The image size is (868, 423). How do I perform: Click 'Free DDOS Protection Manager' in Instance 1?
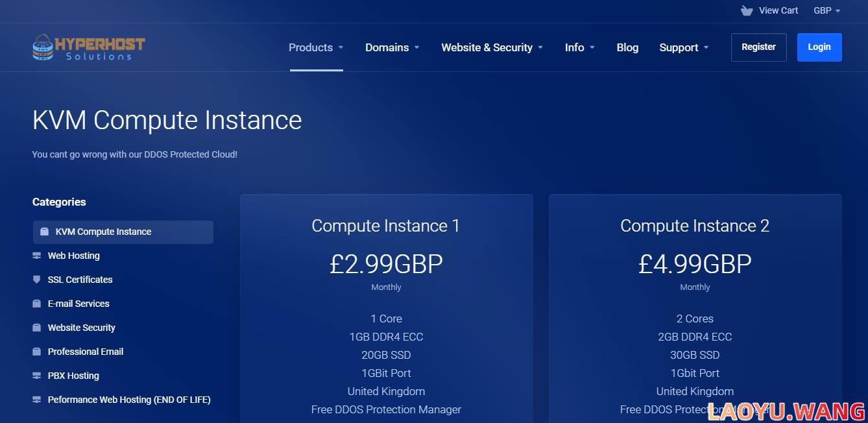tap(386, 409)
